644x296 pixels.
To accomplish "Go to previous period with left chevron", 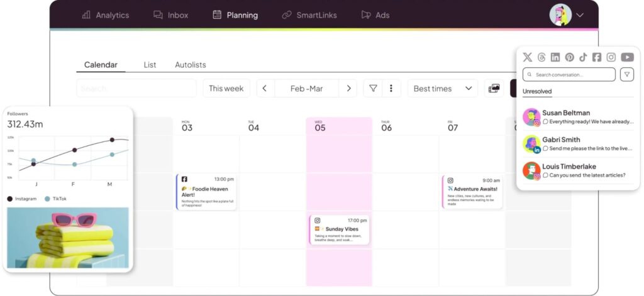I will click(x=265, y=89).
